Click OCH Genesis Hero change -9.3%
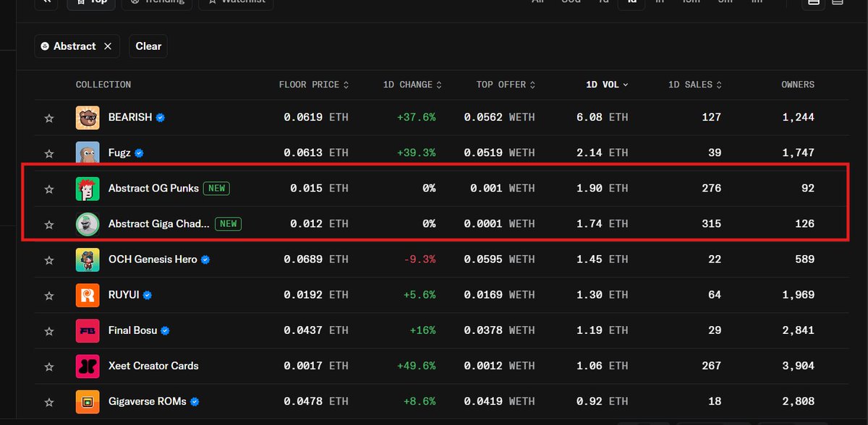The image size is (868, 425). pyautogui.click(x=420, y=259)
